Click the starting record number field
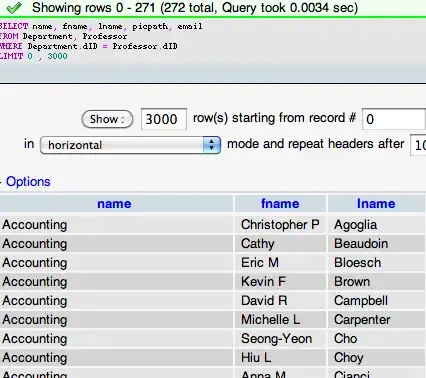The width and height of the screenshot is (426, 378). [x=394, y=119]
